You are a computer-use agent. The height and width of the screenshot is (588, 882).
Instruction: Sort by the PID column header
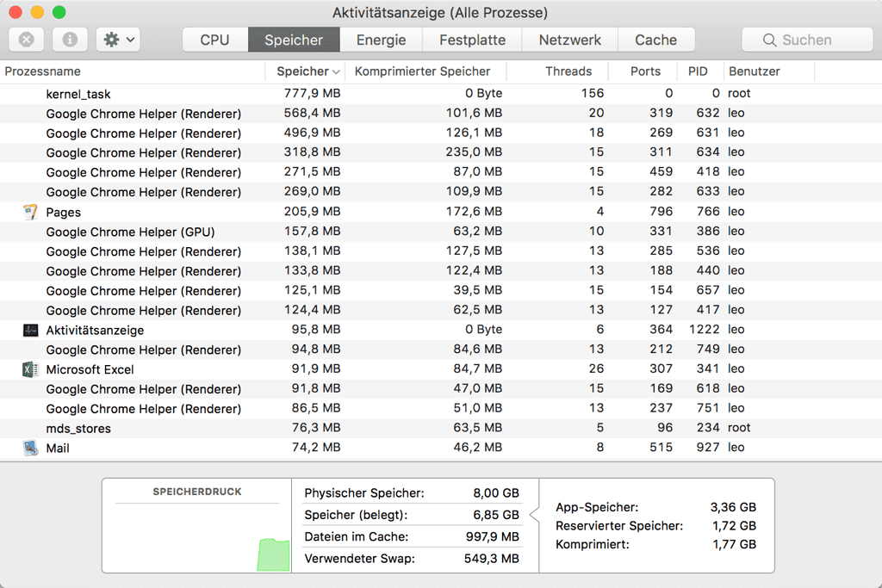[700, 71]
